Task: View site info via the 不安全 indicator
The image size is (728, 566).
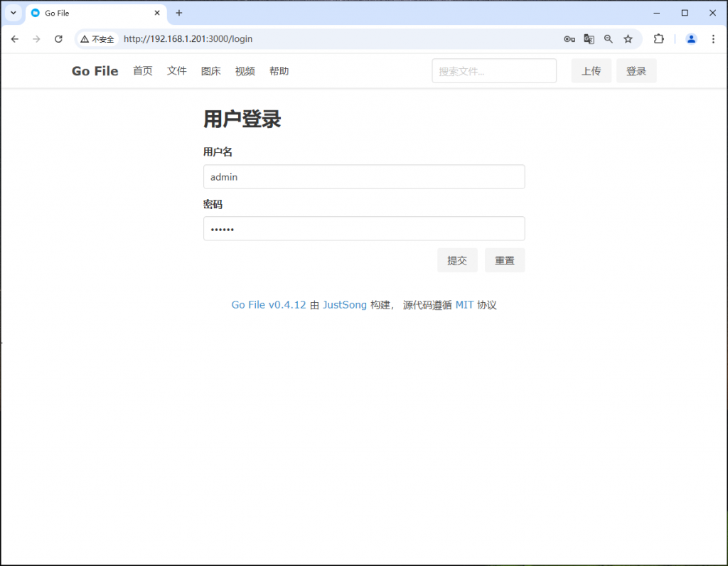Action: tap(97, 39)
